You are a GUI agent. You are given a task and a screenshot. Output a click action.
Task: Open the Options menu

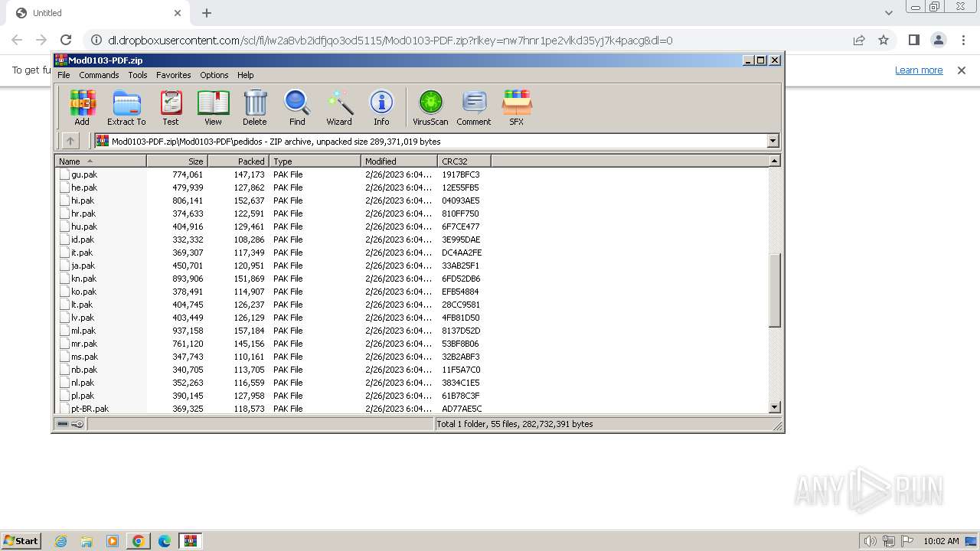click(214, 75)
